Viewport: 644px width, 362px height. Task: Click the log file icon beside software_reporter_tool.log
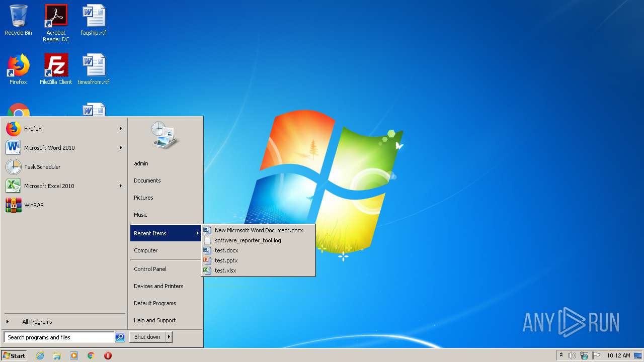207,240
